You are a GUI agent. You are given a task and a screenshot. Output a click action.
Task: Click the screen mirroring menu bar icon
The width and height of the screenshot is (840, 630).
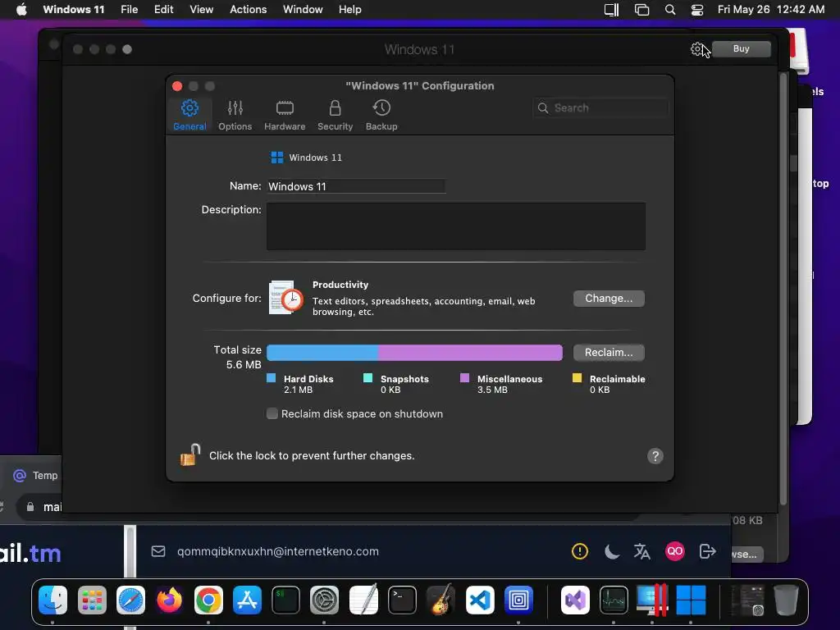click(641, 10)
